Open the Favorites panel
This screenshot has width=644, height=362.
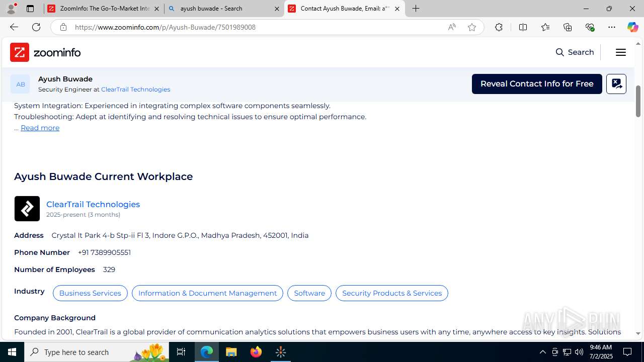[545, 27]
